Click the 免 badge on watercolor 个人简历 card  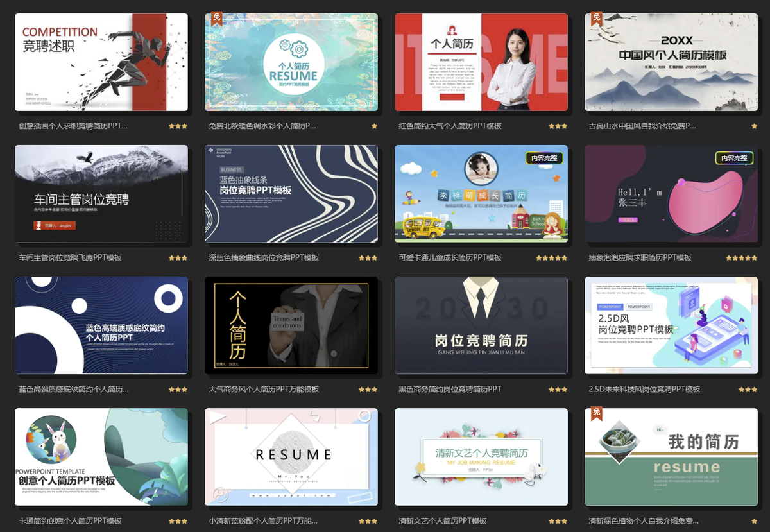pyautogui.click(x=217, y=18)
